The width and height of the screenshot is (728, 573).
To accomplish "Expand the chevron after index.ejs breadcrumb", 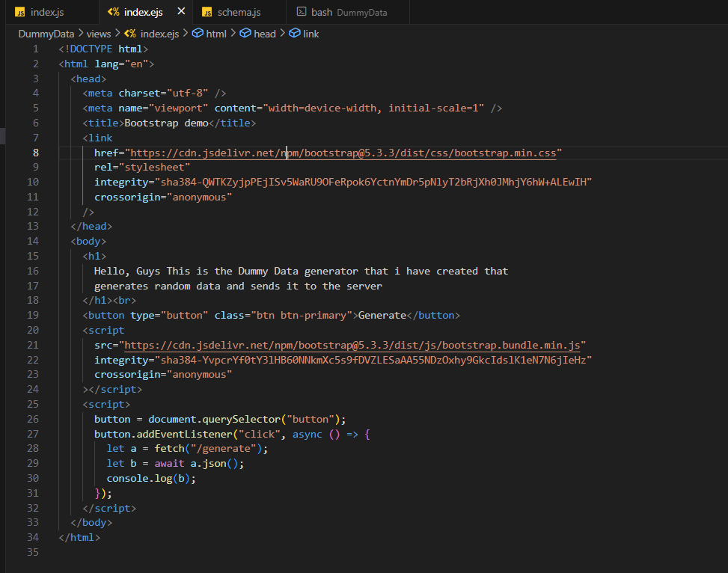I will (x=186, y=33).
